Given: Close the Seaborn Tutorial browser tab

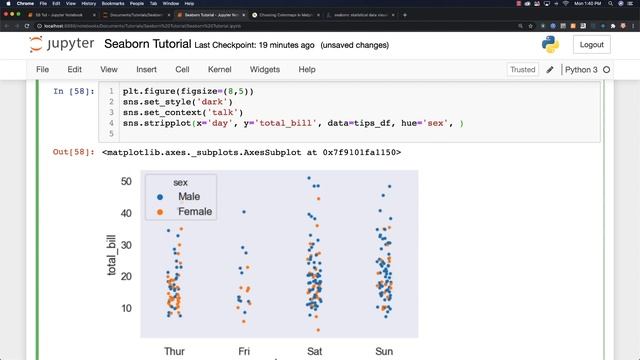Looking at the screenshot, I should coord(244,15).
